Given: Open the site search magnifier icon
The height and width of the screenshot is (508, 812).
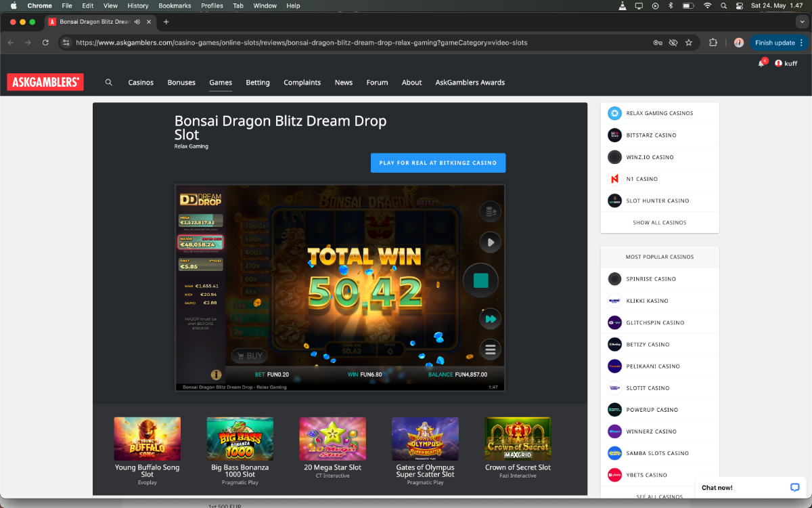Looking at the screenshot, I should click(x=108, y=83).
